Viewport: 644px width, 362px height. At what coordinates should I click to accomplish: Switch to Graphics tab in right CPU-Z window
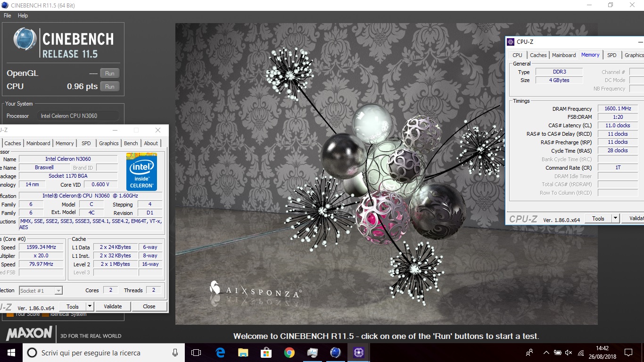click(634, 55)
